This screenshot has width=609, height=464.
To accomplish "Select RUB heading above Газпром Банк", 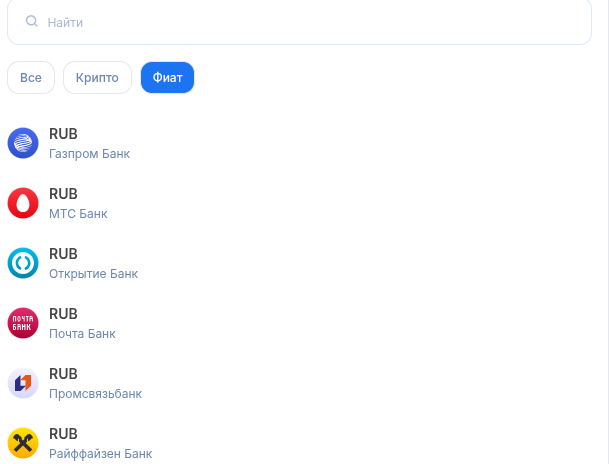I will (x=63, y=134).
